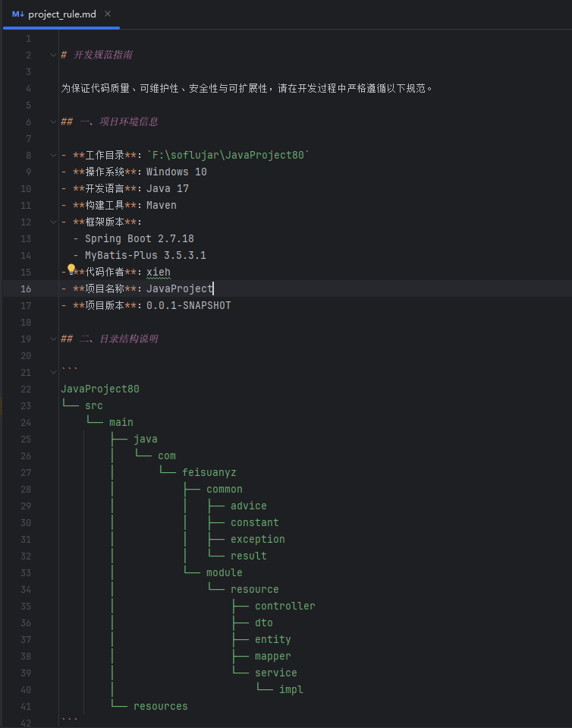Screen dimensions: 572x728
Task: Collapse the 目录结构说明 section fold arrow
Action: [52, 339]
